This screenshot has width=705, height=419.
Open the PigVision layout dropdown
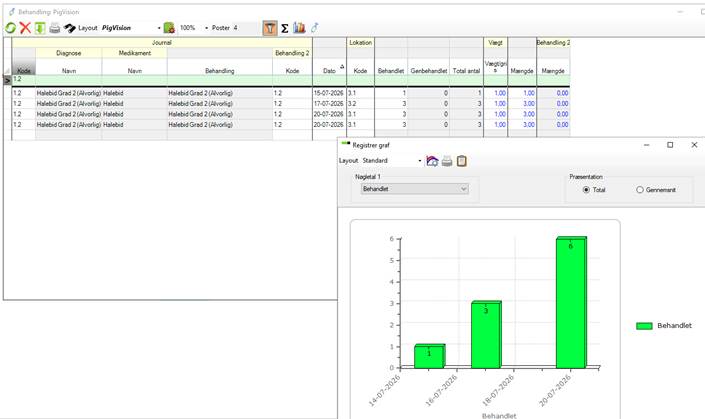159,28
